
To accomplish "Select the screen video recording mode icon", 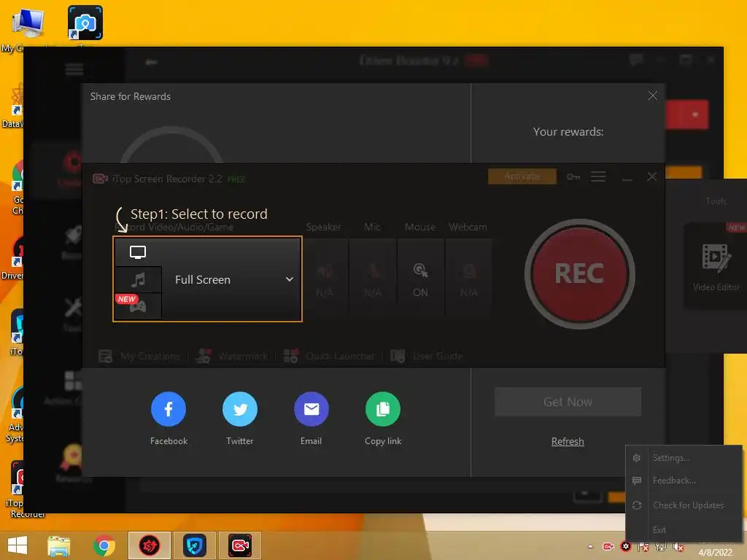I will (138, 252).
